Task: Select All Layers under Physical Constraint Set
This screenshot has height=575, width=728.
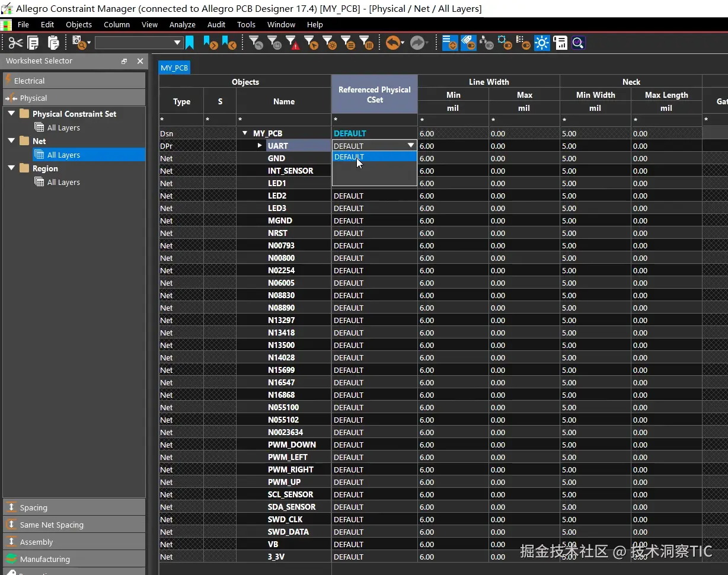Action: (63, 127)
